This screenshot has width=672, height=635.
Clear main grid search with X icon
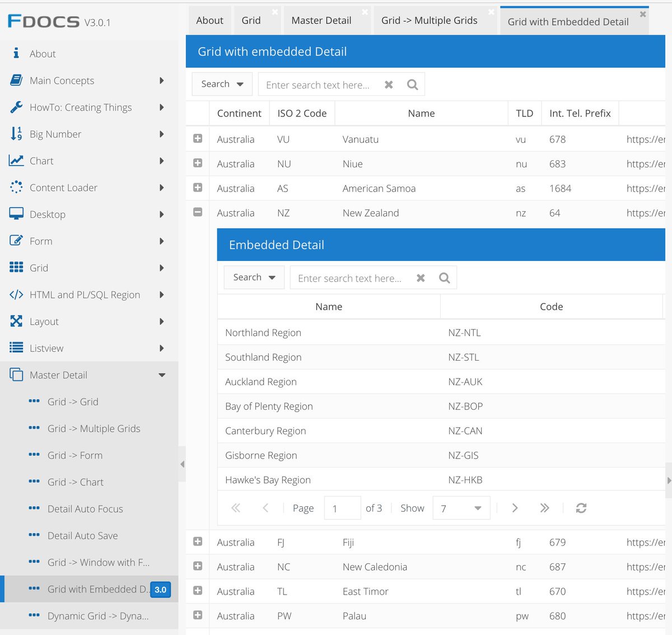coord(389,85)
